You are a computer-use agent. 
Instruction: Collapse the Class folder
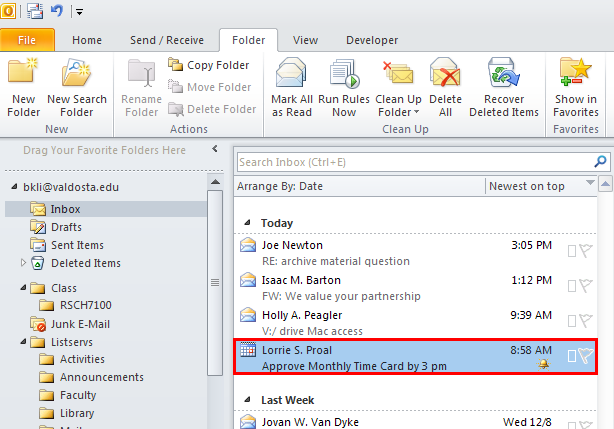click(x=23, y=288)
